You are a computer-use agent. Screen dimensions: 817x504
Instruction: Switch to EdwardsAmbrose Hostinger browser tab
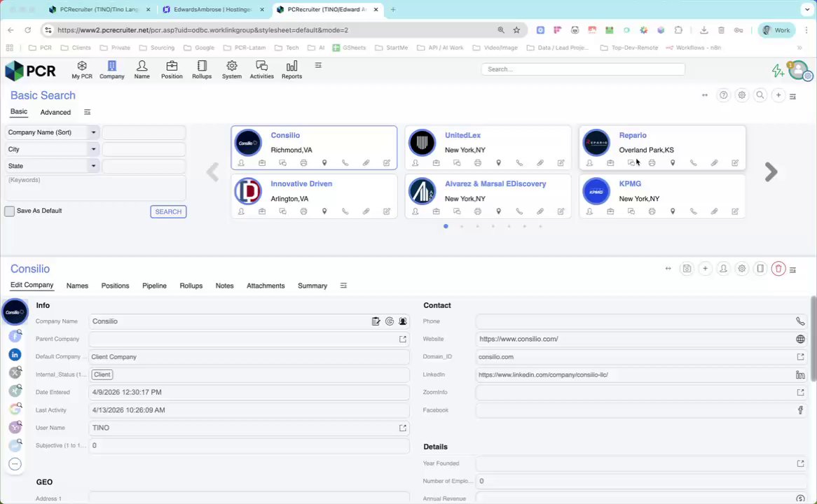click(213, 9)
